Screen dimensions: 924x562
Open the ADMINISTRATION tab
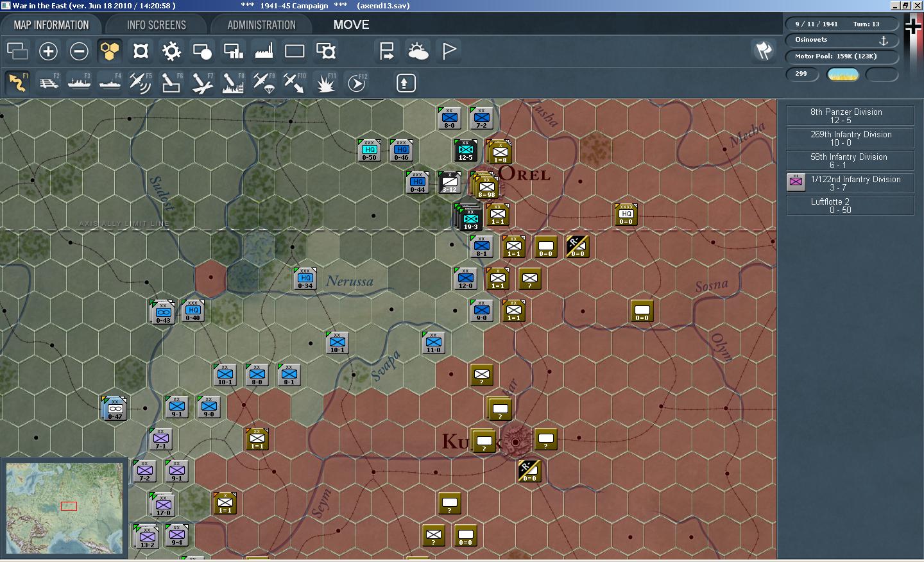tap(261, 25)
